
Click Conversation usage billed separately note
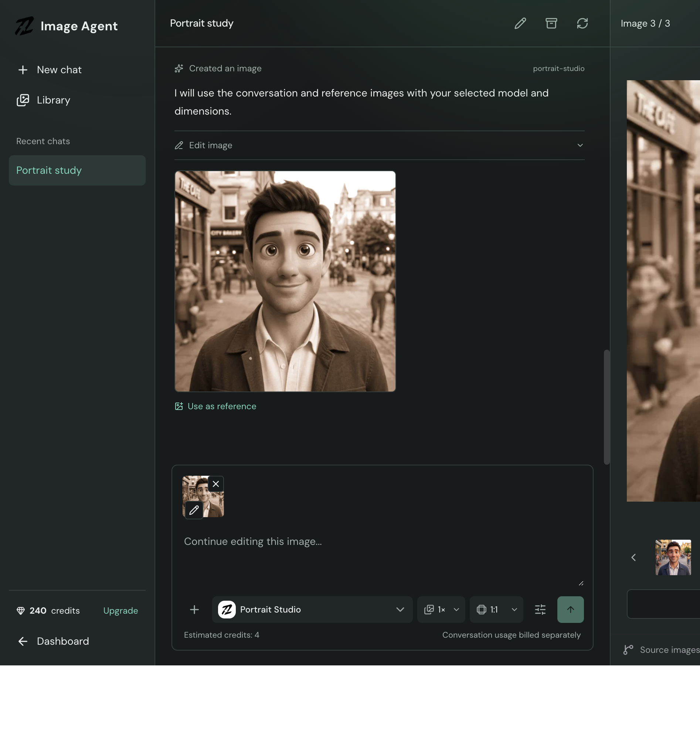[x=511, y=635]
